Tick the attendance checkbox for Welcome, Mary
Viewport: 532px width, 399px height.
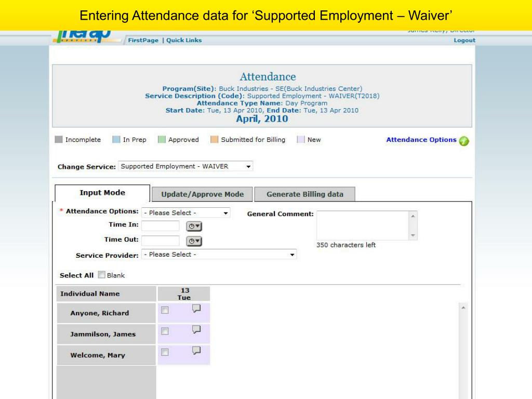pos(165,352)
